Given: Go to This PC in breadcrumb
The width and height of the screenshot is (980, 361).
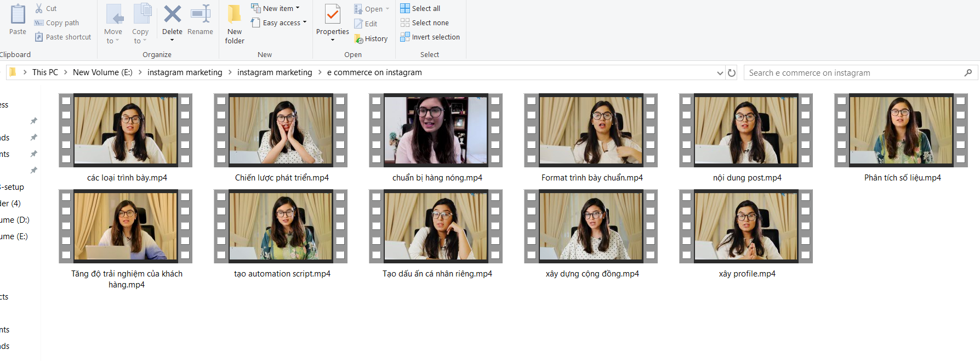Looking at the screenshot, I should pos(45,72).
